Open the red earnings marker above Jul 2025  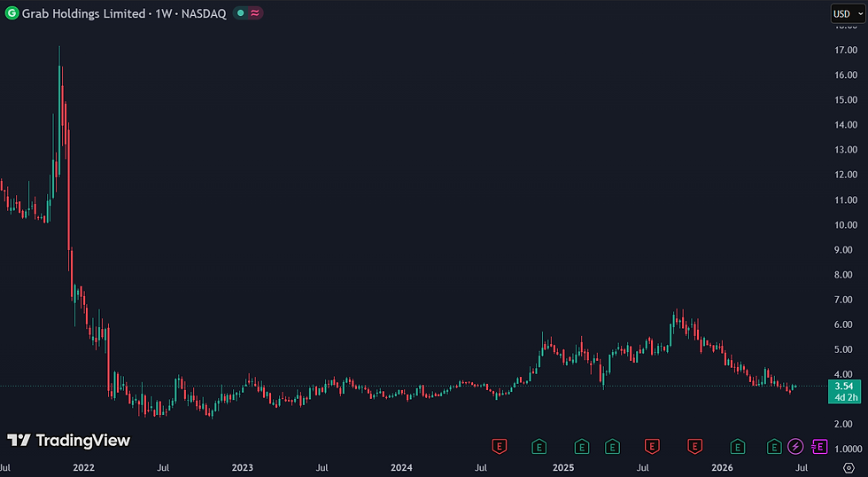tap(652, 446)
